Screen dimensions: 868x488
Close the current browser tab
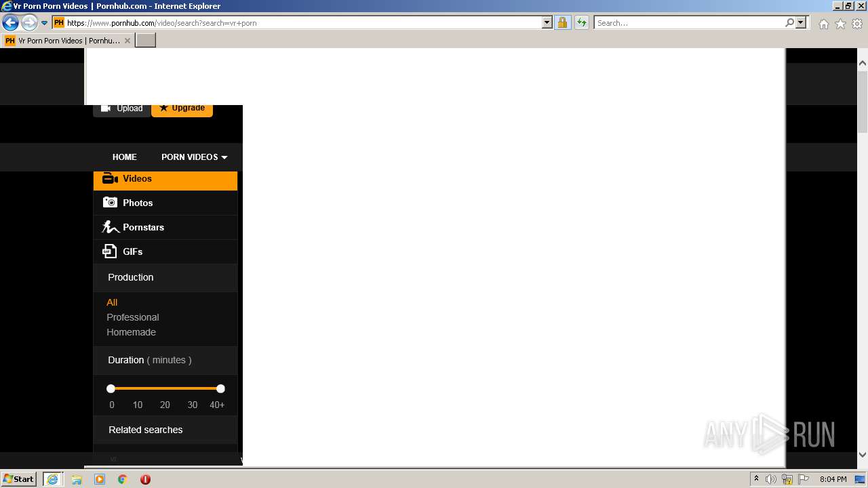(127, 41)
